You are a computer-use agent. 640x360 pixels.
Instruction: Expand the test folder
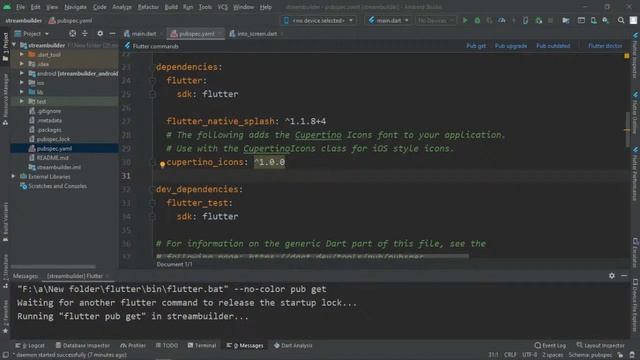click(x=22, y=101)
